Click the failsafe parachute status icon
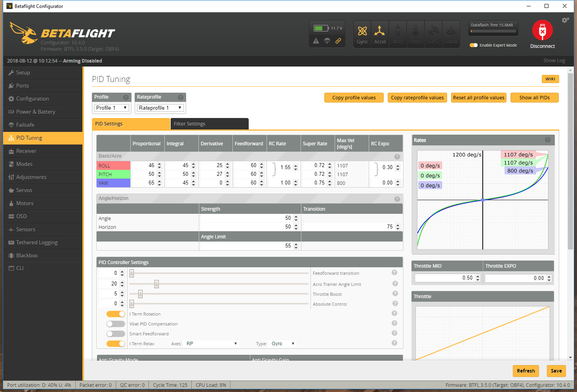Image resolution: width=577 pixels, height=392 pixels. pyautogui.click(x=327, y=41)
